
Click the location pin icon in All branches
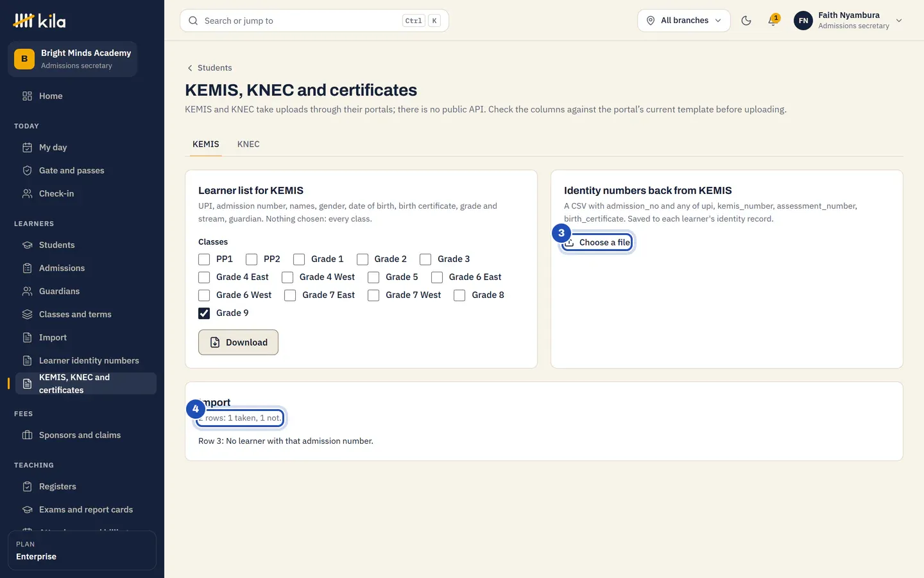651,21
